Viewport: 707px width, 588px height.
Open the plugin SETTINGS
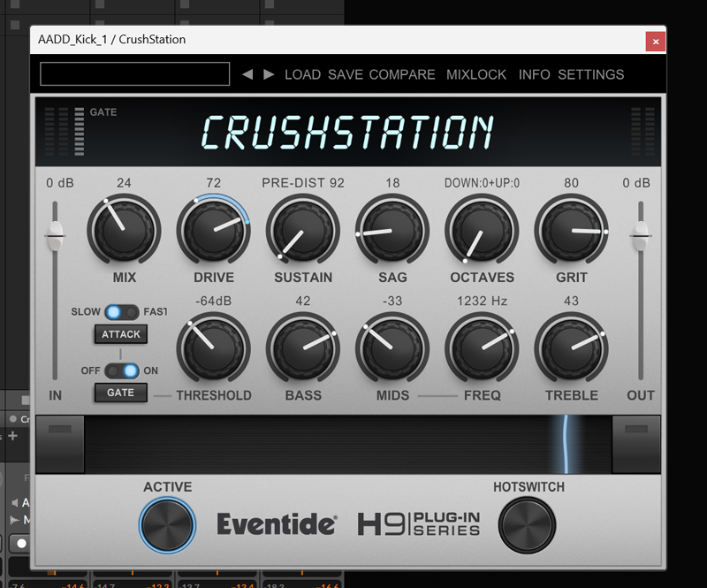590,74
